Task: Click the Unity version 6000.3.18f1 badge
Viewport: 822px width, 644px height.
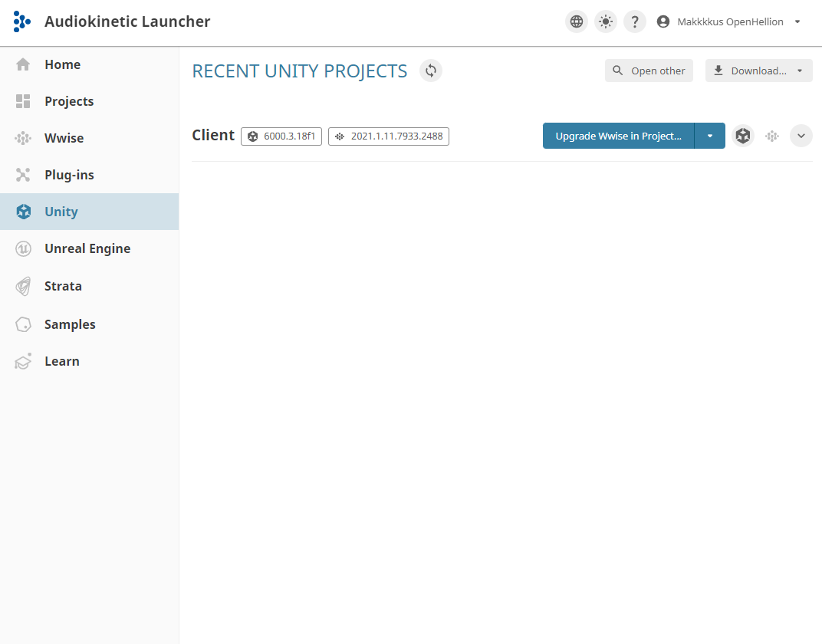Action: pyautogui.click(x=281, y=136)
